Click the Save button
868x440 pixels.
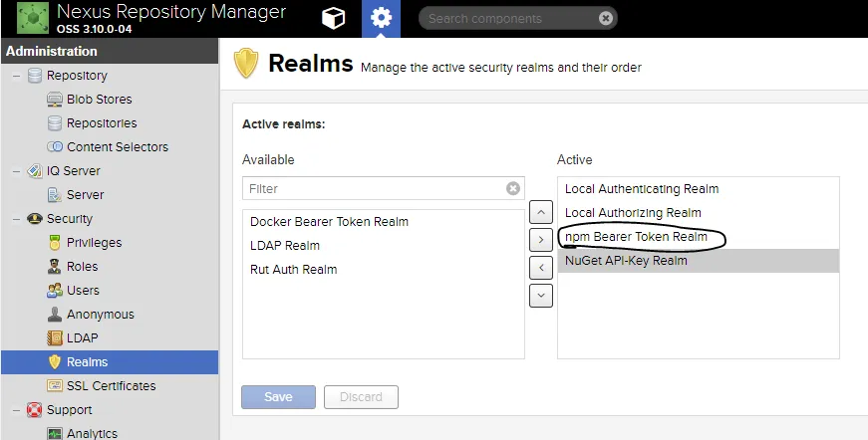pyautogui.click(x=278, y=397)
